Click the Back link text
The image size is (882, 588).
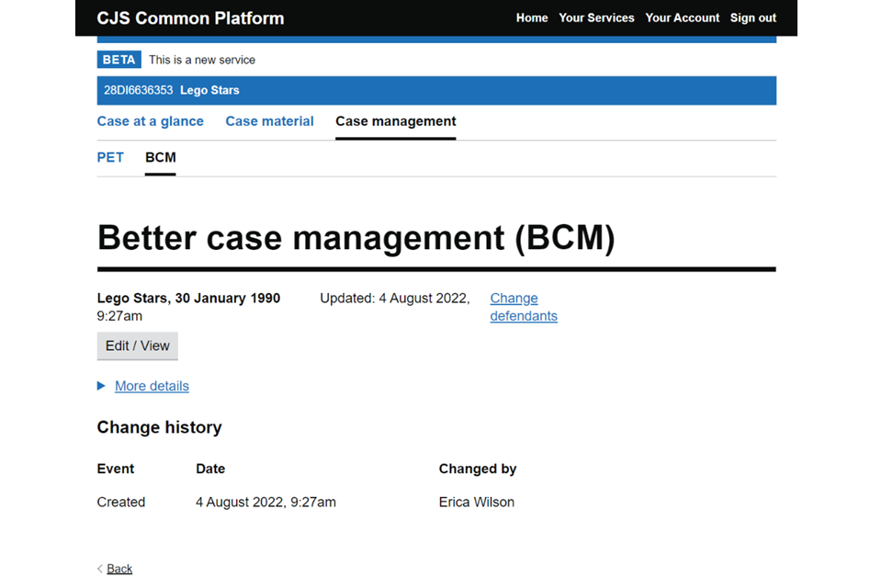[x=119, y=569]
